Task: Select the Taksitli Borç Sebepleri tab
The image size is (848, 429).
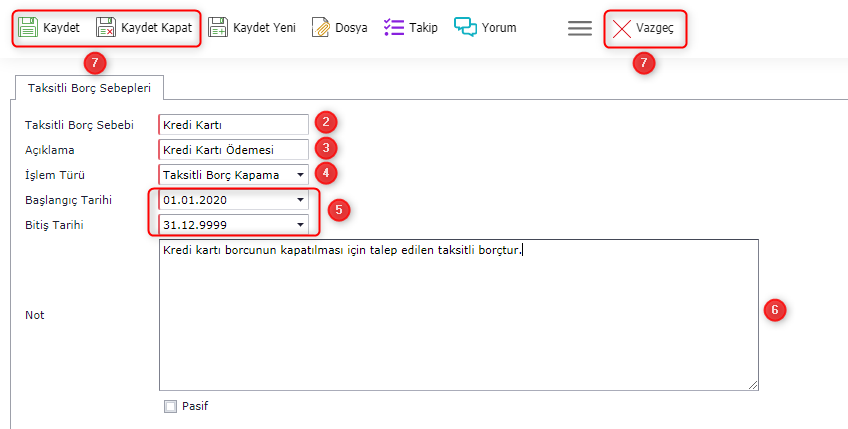Action: click(x=89, y=88)
